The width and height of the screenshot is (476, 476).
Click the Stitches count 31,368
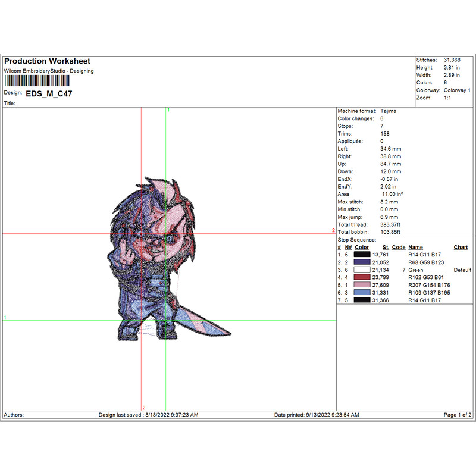point(451,60)
